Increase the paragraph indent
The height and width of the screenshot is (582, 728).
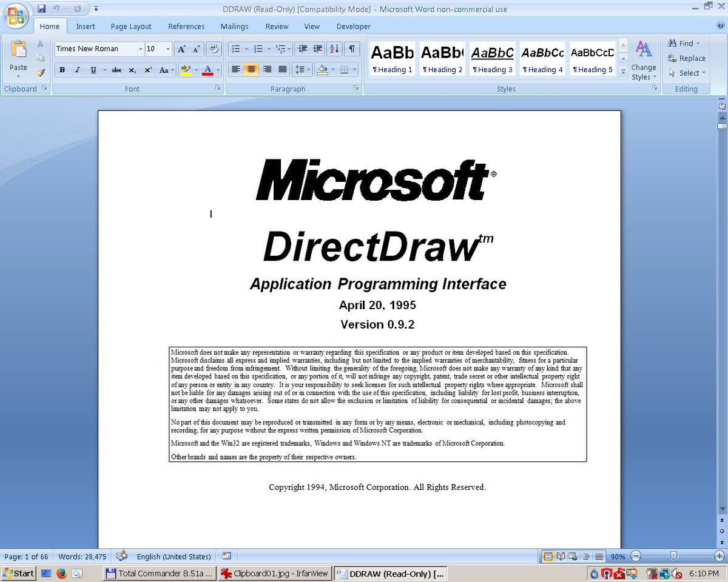(317, 49)
